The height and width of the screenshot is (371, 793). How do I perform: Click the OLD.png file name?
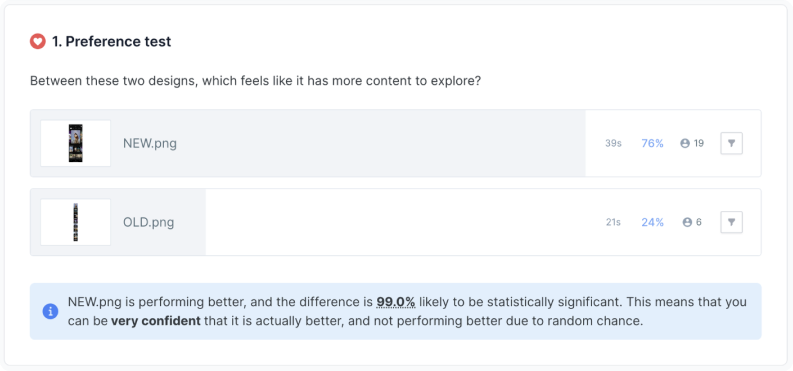click(149, 222)
